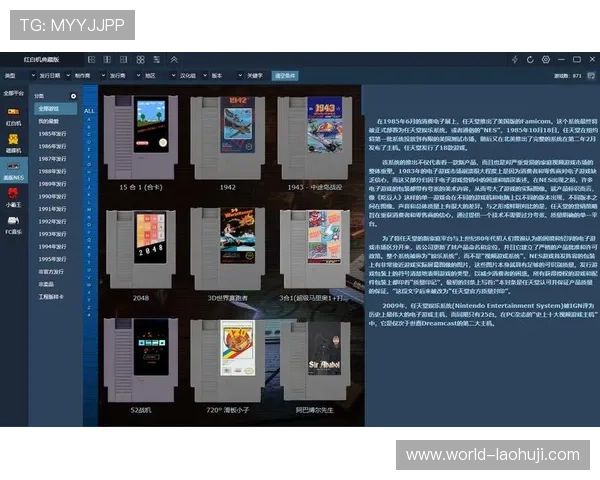Image resolution: width=600 pixels, height=480 pixels.
Task: Open the 制作商 filter dropdown
Action: (x=90, y=76)
